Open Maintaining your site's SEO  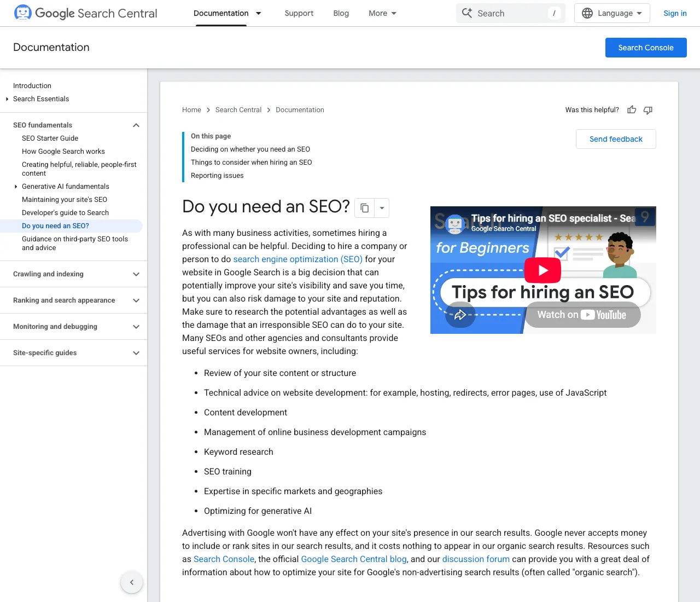tap(65, 200)
